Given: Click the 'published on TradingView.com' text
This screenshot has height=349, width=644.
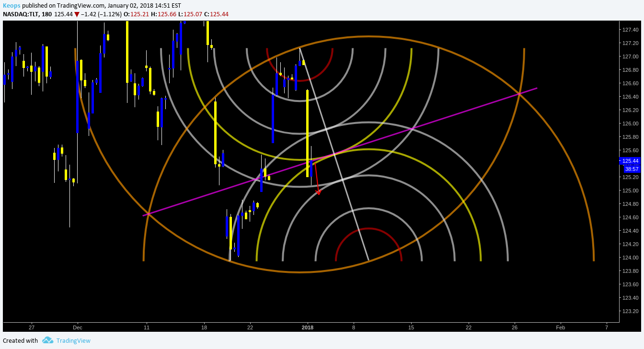Looking at the screenshot, I should pyautogui.click(x=64, y=6).
